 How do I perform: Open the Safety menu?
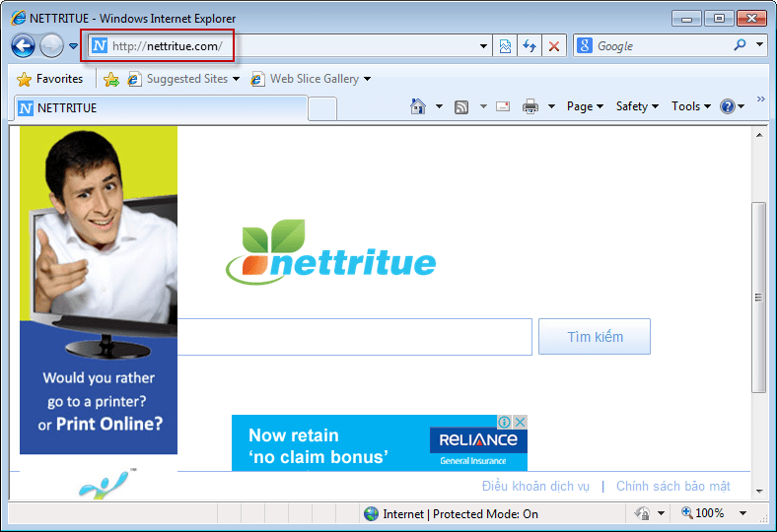(637, 106)
